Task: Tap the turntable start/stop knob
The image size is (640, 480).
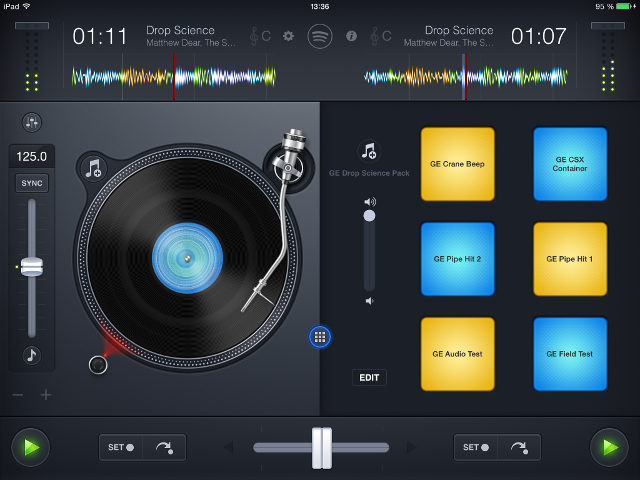Action: pos(98,364)
